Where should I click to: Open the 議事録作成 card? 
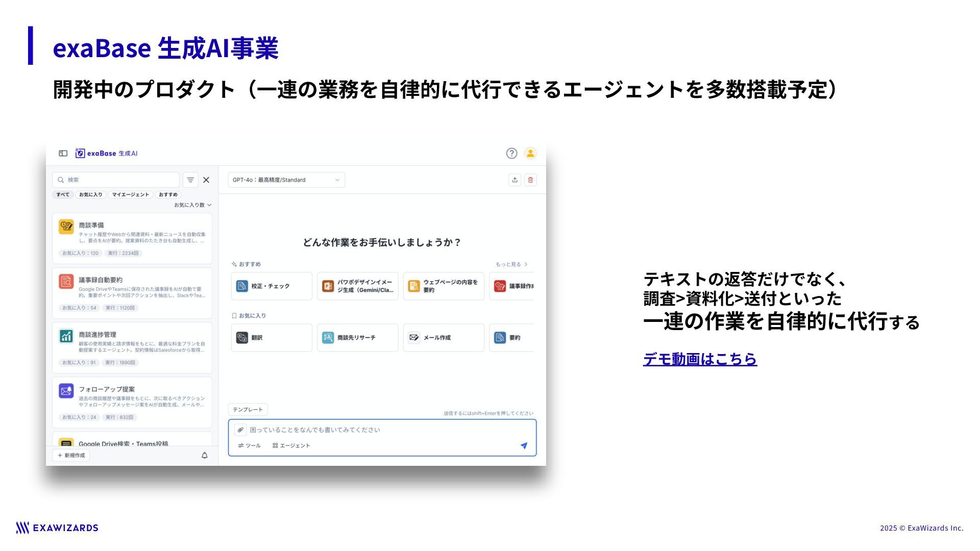[512, 286]
